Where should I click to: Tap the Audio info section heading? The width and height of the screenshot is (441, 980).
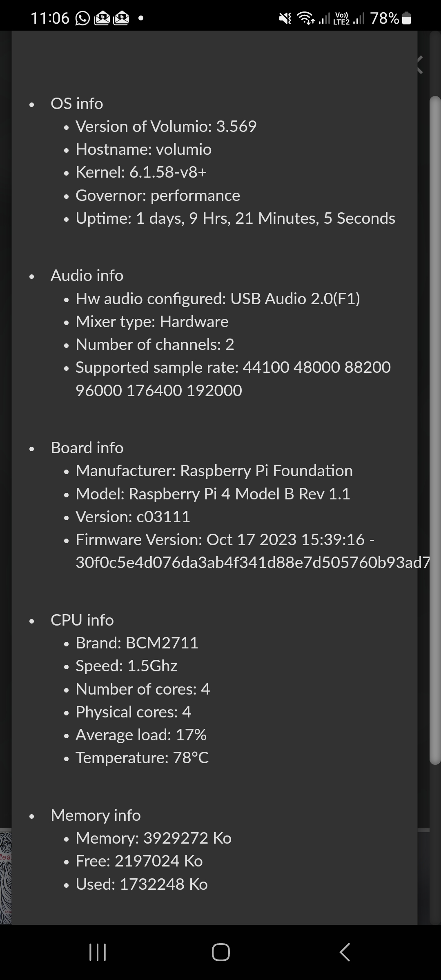[x=87, y=276]
